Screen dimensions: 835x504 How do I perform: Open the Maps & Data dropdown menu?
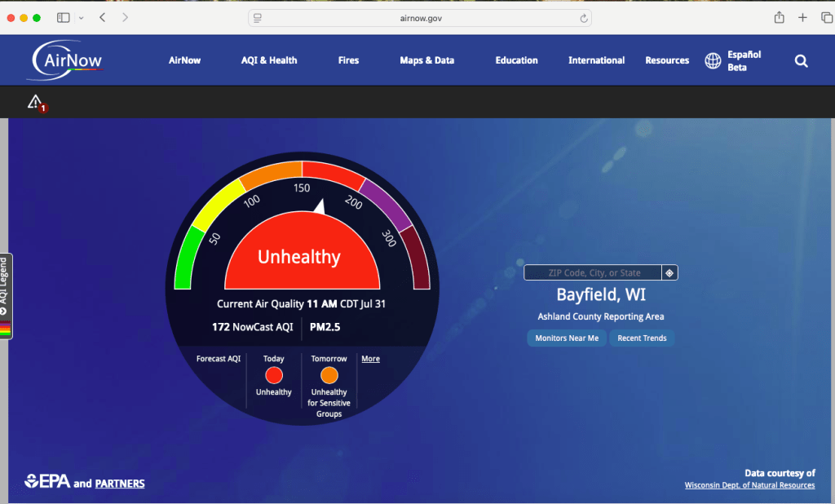tap(426, 60)
